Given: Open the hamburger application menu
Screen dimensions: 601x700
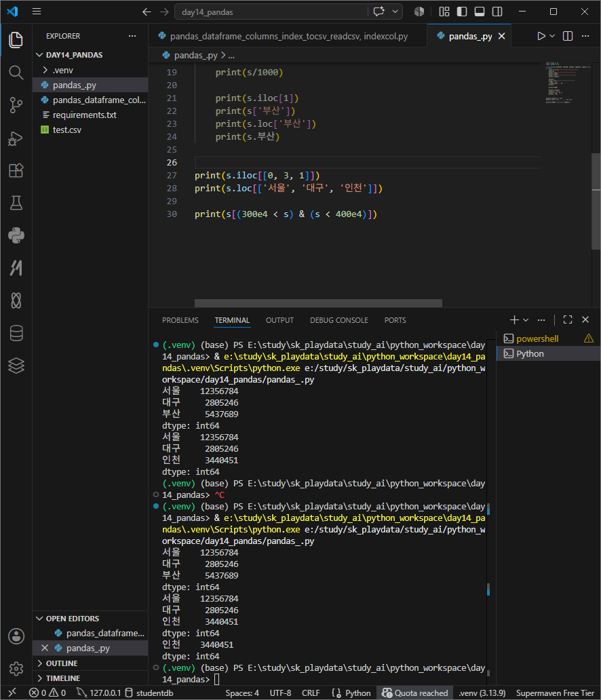Looking at the screenshot, I should pyautogui.click(x=37, y=12).
